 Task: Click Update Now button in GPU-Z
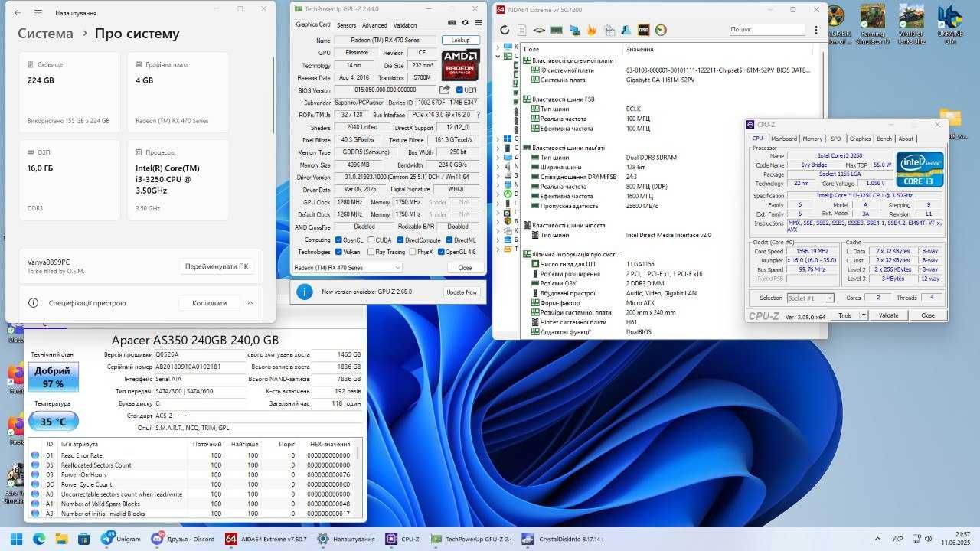(x=462, y=292)
